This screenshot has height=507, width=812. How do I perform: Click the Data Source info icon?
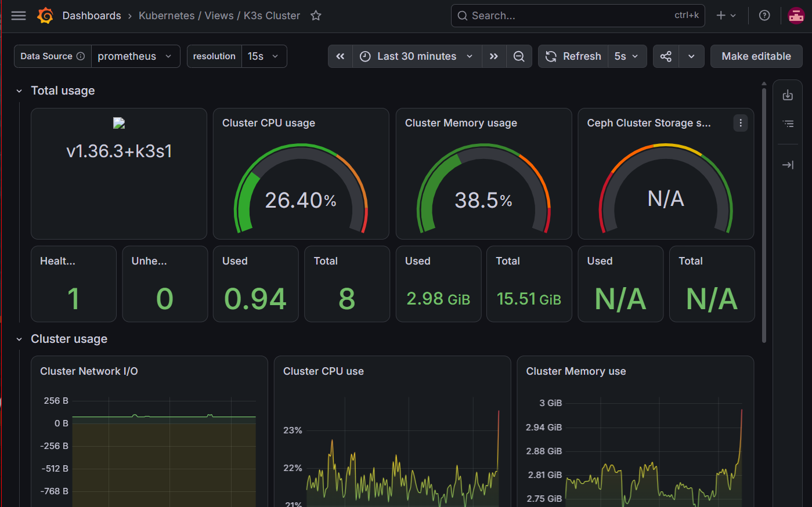81,56
